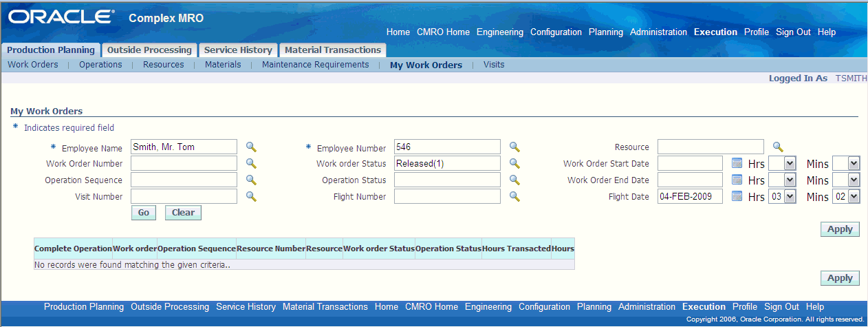868x327 pixels.
Task: Open Flight Number search lookup icon
Action: (x=514, y=196)
